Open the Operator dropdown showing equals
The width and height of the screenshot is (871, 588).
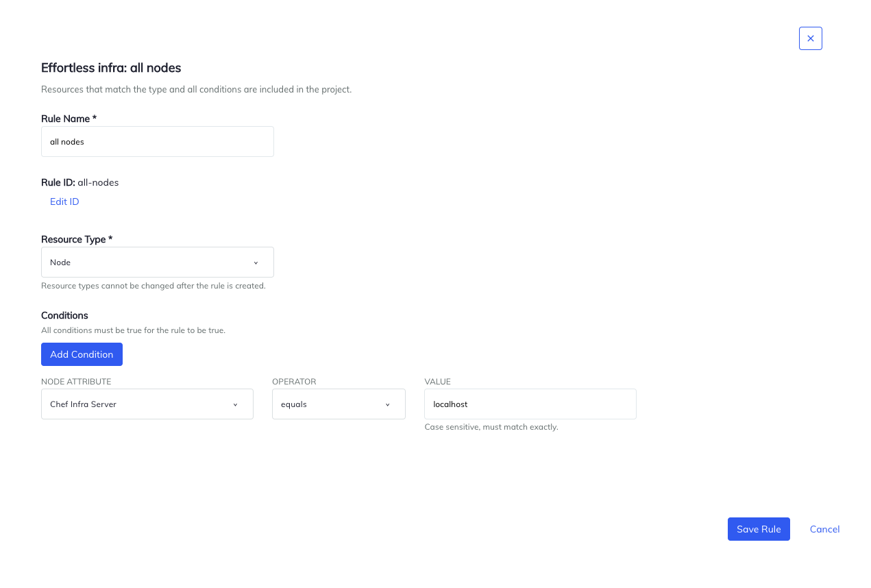coord(339,404)
